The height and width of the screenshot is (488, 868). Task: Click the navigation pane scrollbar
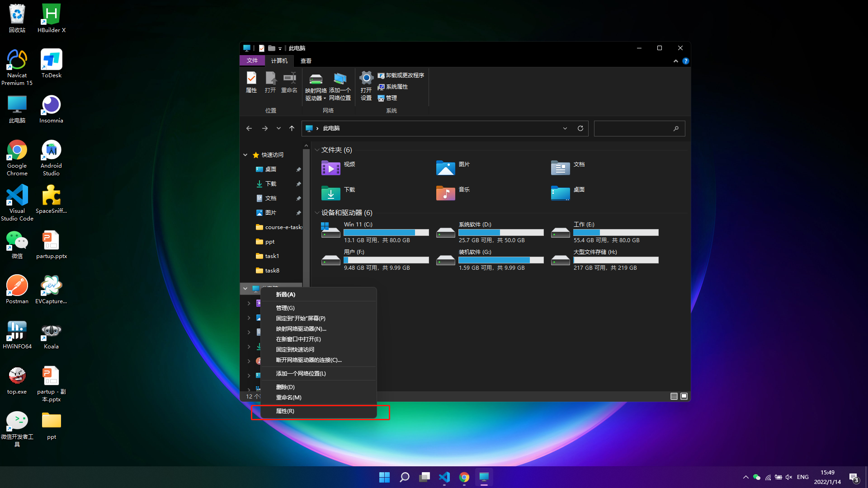(x=306, y=217)
